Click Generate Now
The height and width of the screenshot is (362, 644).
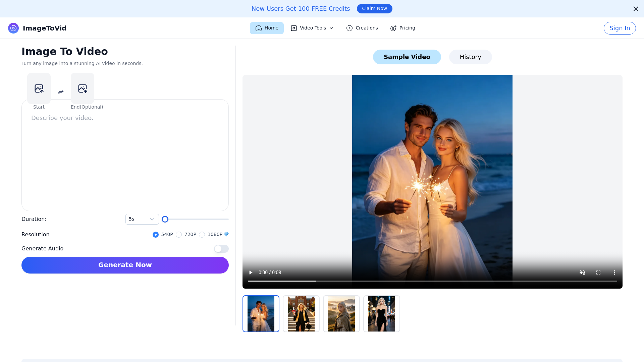click(125, 265)
